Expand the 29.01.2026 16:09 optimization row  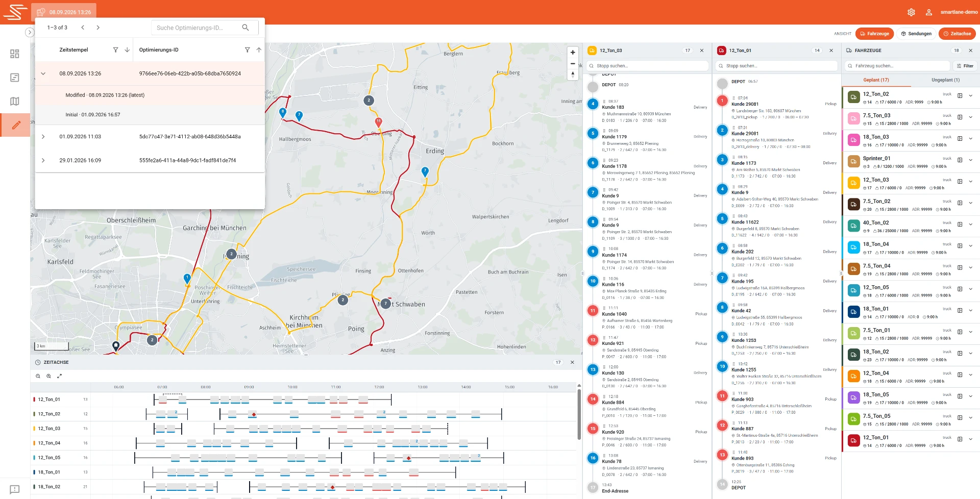point(43,160)
